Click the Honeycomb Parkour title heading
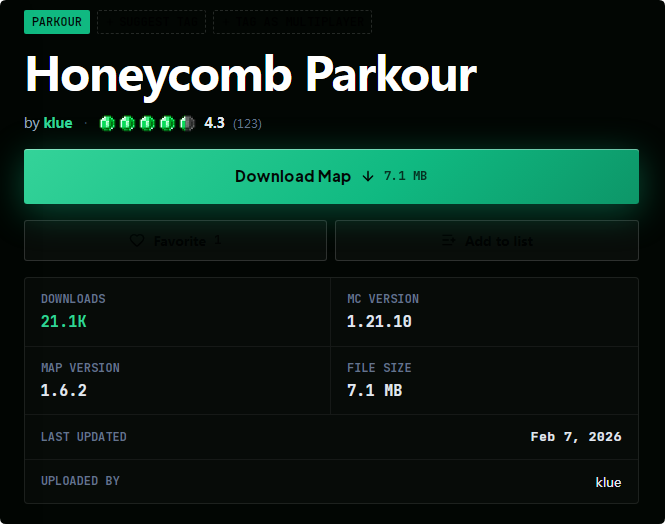 pos(251,75)
